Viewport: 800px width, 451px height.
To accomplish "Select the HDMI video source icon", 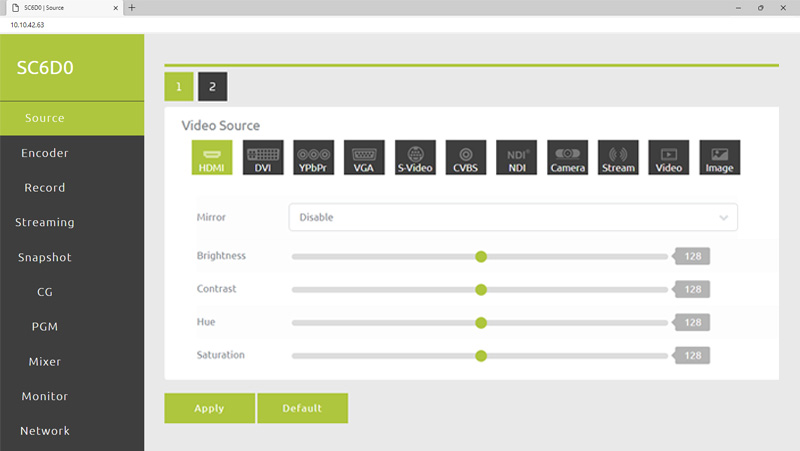I will click(x=212, y=158).
